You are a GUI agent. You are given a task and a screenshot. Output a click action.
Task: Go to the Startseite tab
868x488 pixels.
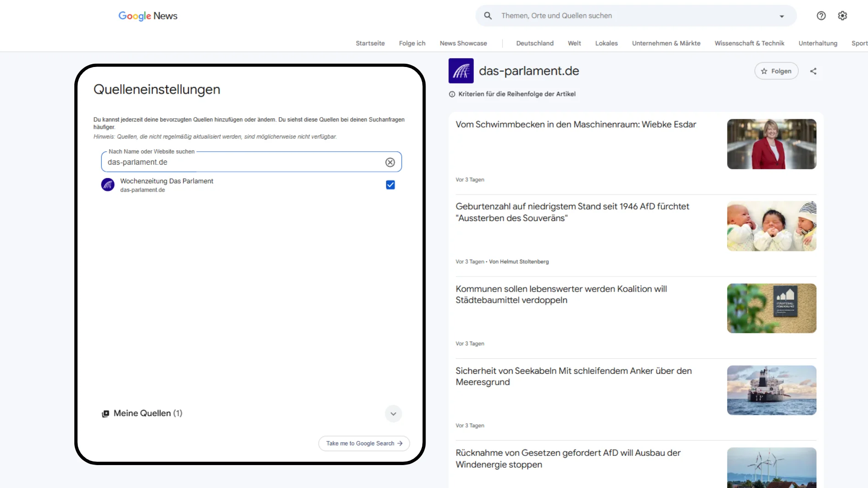point(370,43)
